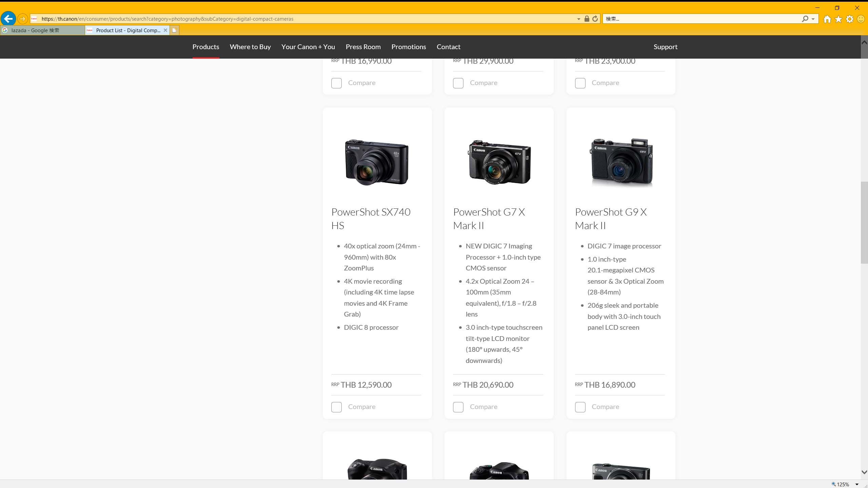Image resolution: width=868 pixels, height=488 pixels.
Task: Click the zoom level magnifier in status bar
Action: [833, 484]
